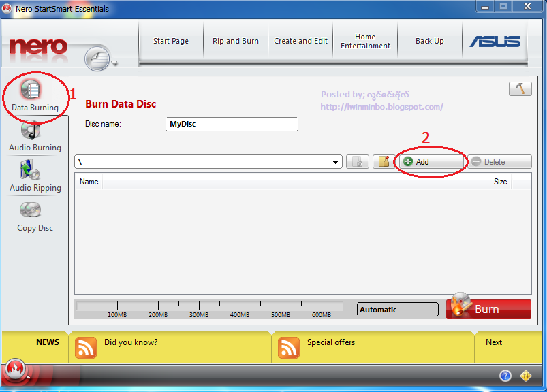Viewport: 547px width, 392px height.
Task: Click the Nero flame start orb
Action: tap(15, 368)
